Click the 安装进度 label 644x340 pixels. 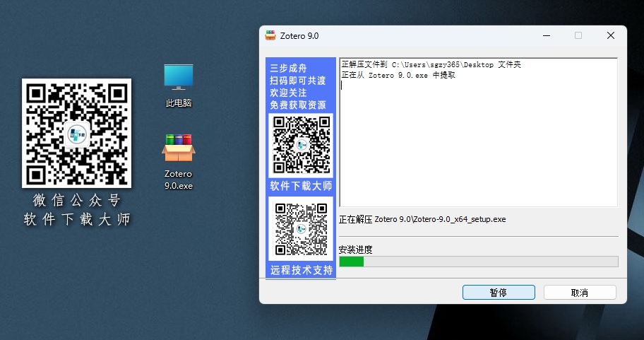click(x=355, y=250)
